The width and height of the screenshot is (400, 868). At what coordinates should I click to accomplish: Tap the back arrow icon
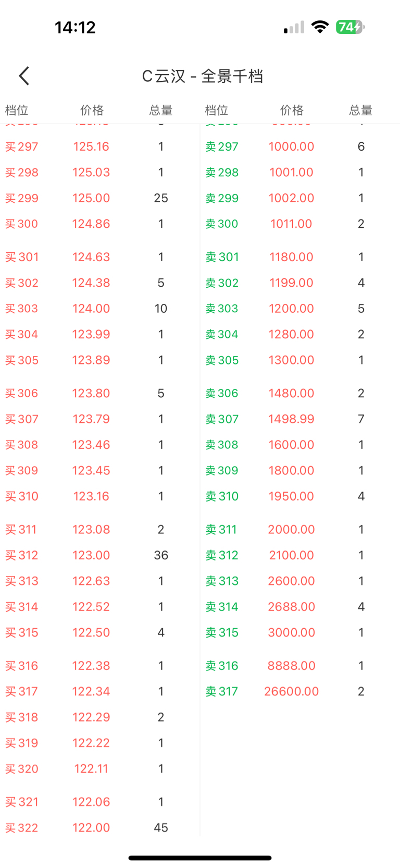24,76
